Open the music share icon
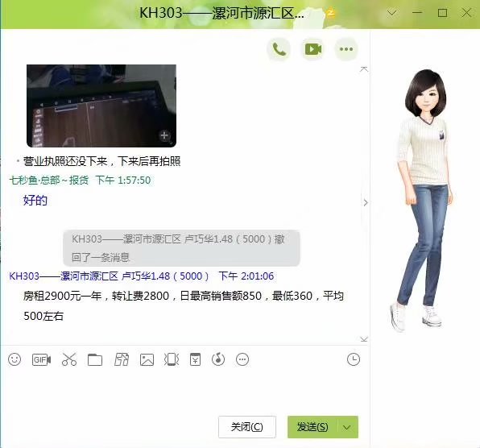 (x=218, y=359)
